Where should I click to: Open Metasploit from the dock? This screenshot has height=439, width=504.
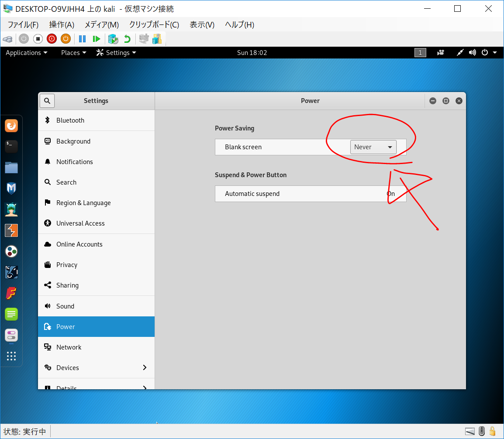click(11, 188)
